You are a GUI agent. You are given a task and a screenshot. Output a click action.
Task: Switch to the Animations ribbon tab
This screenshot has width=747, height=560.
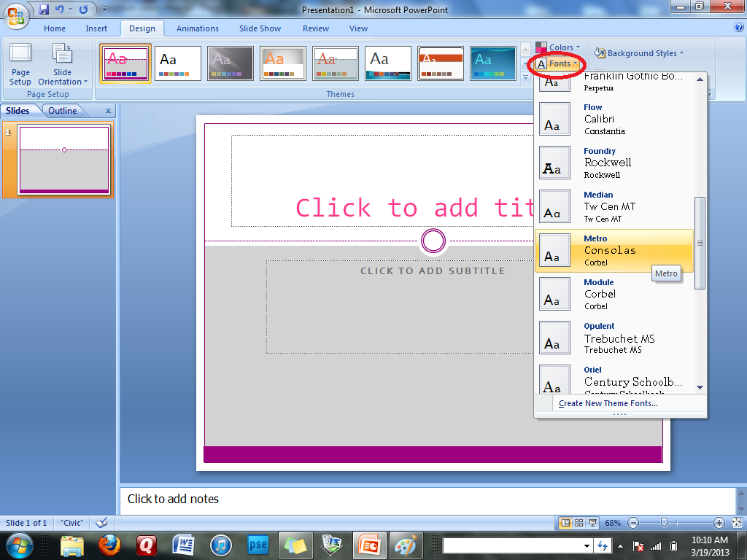click(198, 28)
